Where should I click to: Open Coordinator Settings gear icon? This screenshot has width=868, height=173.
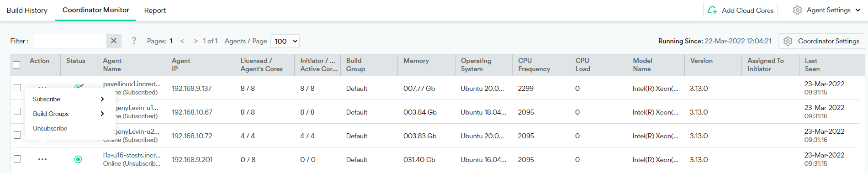coord(788,41)
